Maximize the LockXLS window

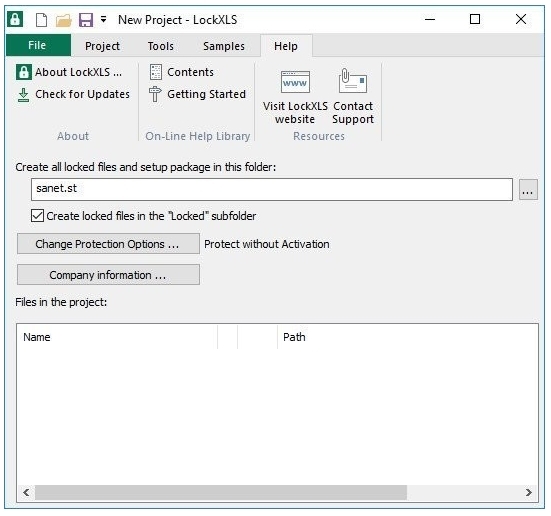coord(475,19)
